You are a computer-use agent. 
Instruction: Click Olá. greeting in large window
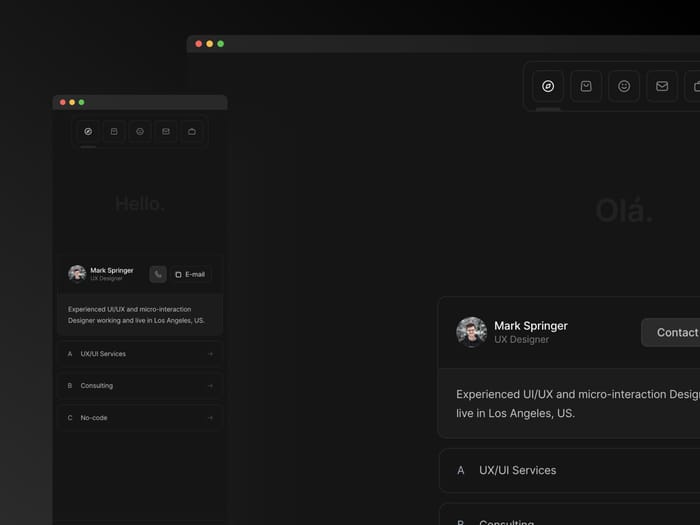click(x=624, y=210)
